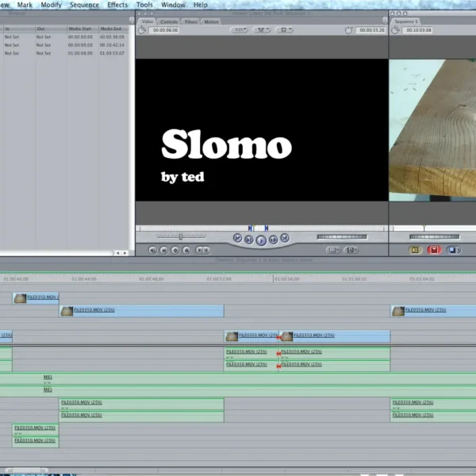Viewport: 476px width, 476px height.
Task: Open the Effects menu
Action: (x=117, y=5)
